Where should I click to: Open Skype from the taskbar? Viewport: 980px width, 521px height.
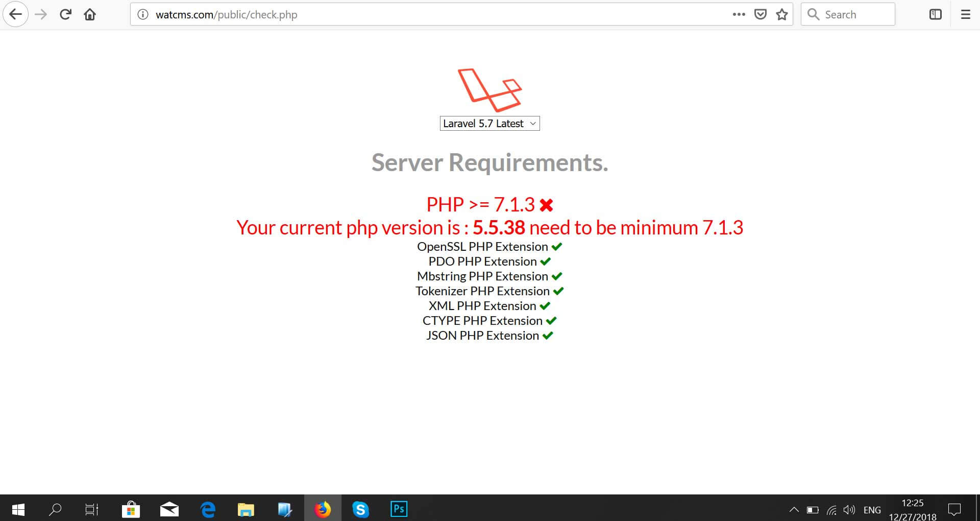pos(361,509)
